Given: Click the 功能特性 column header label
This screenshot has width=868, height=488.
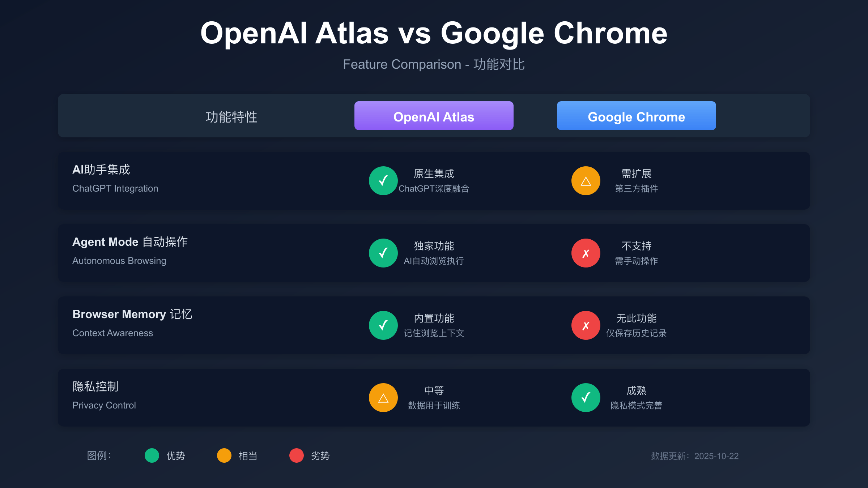Looking at the screenshot, I should tap(231, 117).
